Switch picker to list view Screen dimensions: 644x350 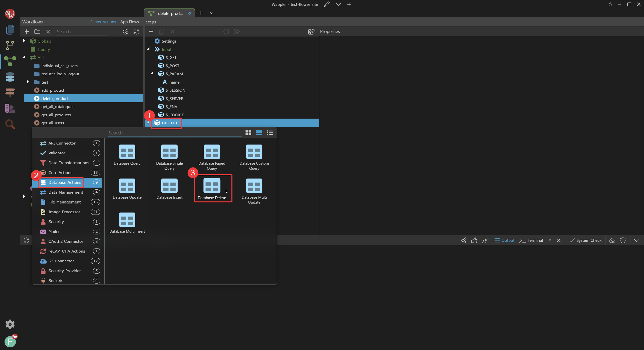point(270,133)
